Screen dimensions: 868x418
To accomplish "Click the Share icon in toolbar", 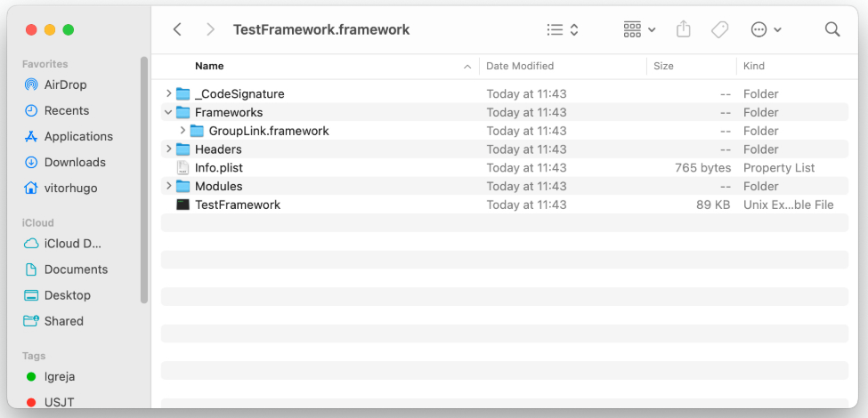I will coord(684,29).
